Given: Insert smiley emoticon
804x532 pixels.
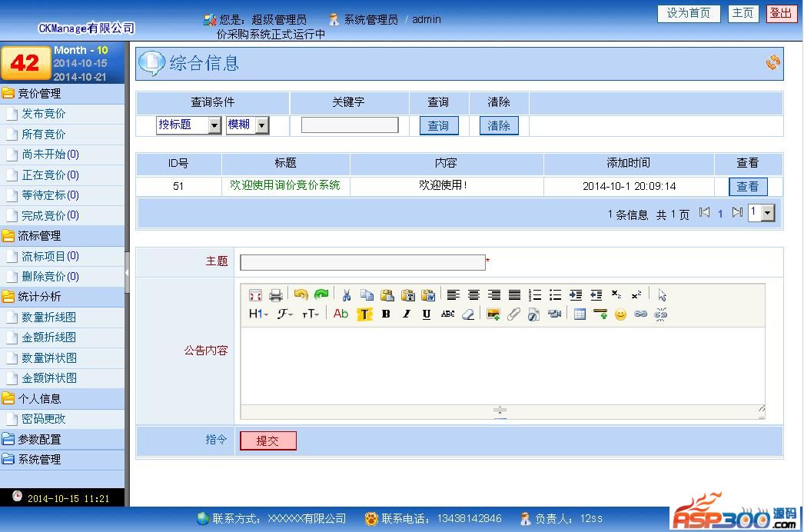Looking at the screenshot, I should (620, 314).
